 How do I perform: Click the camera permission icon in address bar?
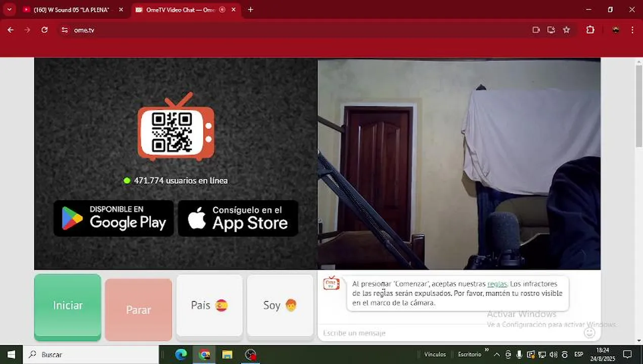coord(536,30)
